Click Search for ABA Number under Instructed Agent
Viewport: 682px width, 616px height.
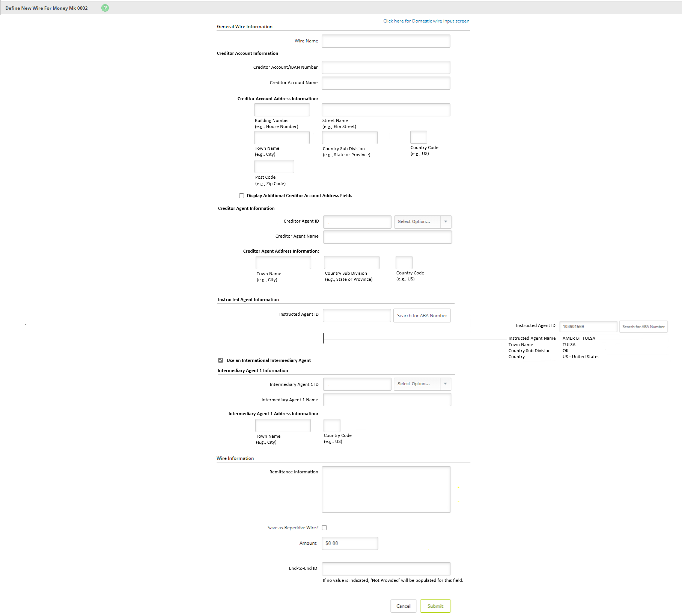click(422, 315)
